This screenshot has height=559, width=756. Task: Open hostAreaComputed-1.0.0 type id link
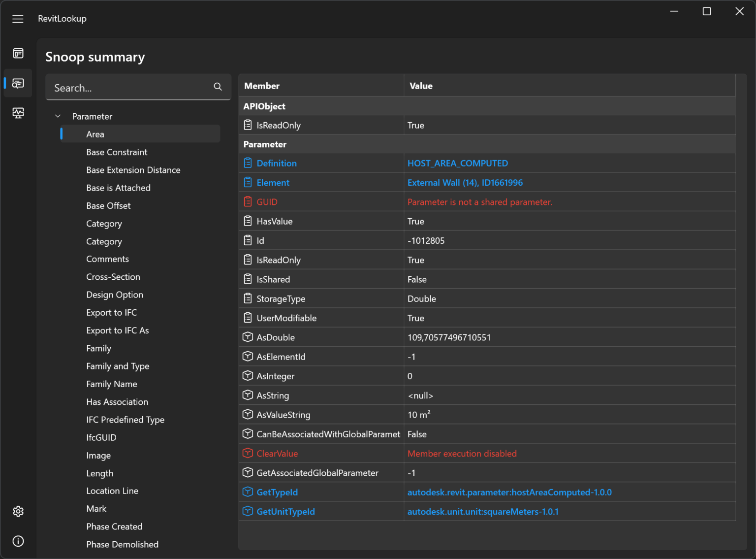point(509,492)
